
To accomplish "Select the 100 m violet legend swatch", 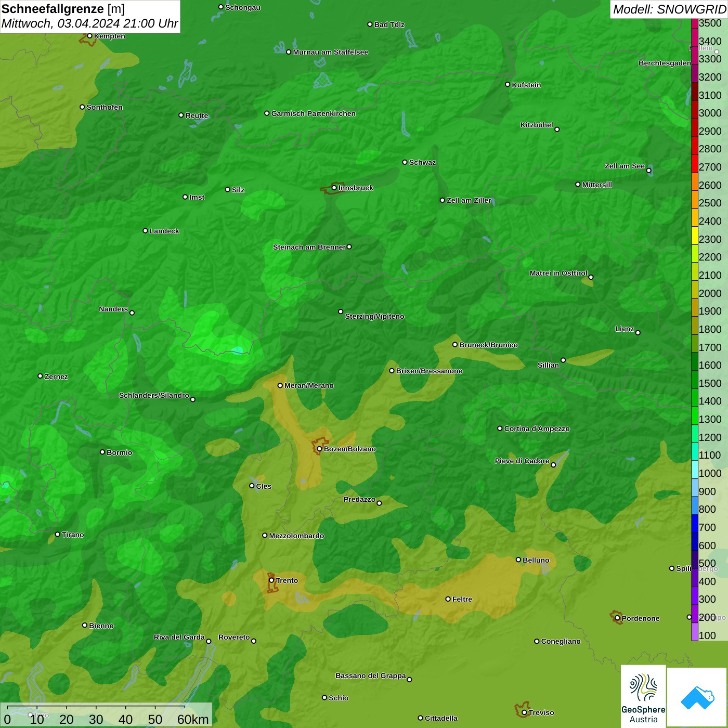I will point(694,632).
